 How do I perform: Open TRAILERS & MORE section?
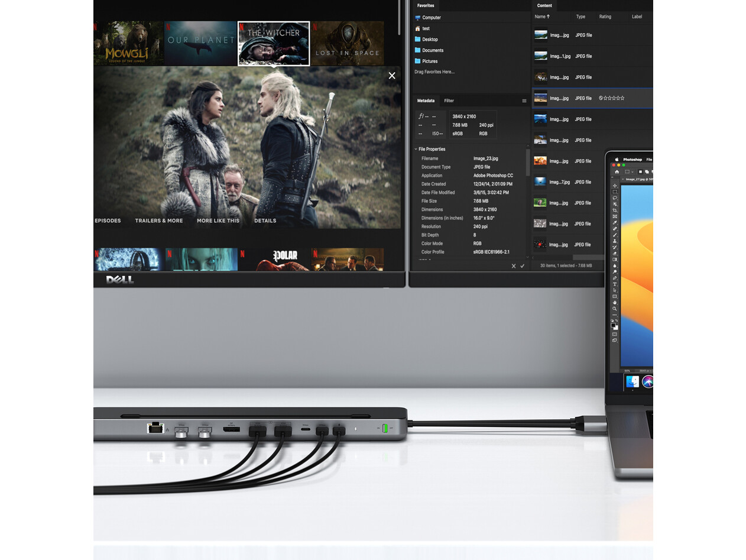point(158,221)
